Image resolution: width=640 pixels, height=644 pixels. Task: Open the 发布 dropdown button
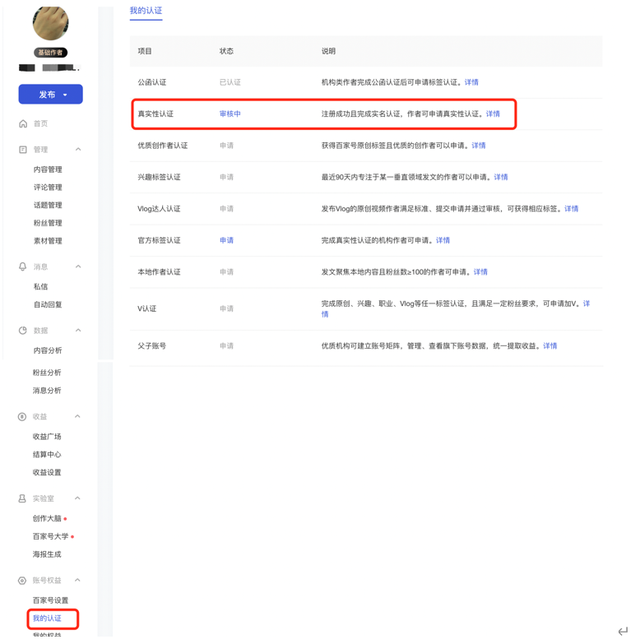pos(51,94)
